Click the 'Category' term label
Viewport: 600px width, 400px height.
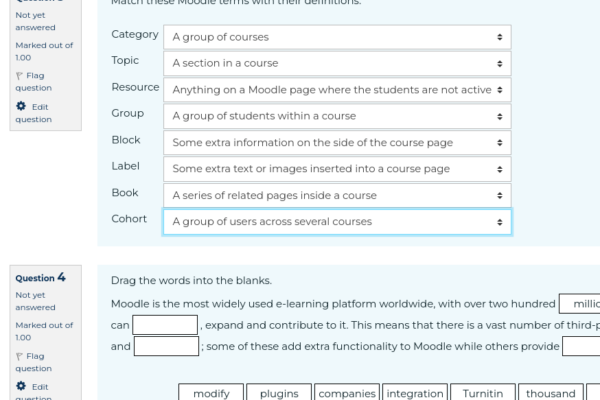(135, 34)
